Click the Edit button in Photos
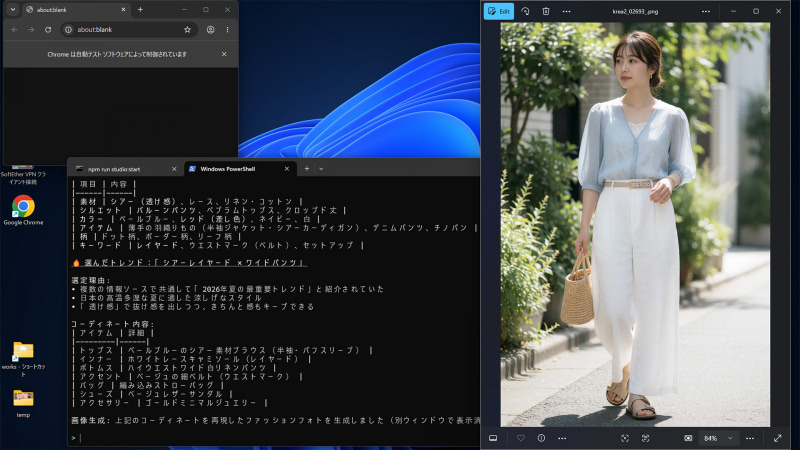 498,11
